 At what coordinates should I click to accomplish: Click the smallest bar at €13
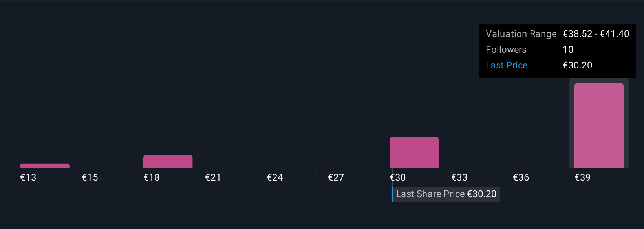(x=45, y=166)
